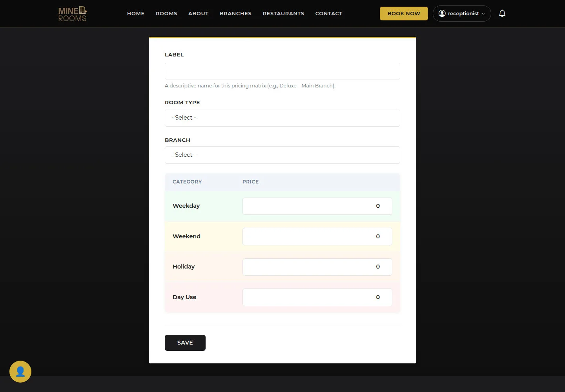Open the Room Type select dropdown

point(282,118)
